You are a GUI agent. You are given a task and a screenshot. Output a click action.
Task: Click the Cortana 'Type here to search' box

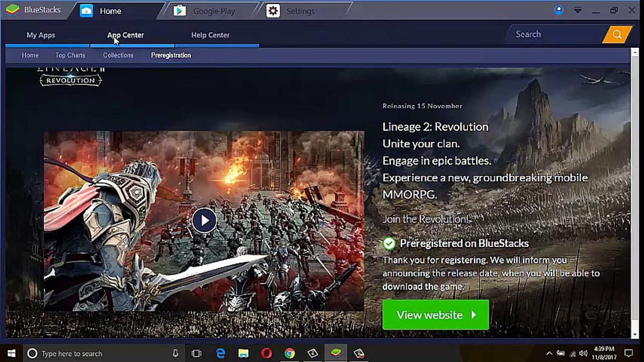(x=103, y=353)
